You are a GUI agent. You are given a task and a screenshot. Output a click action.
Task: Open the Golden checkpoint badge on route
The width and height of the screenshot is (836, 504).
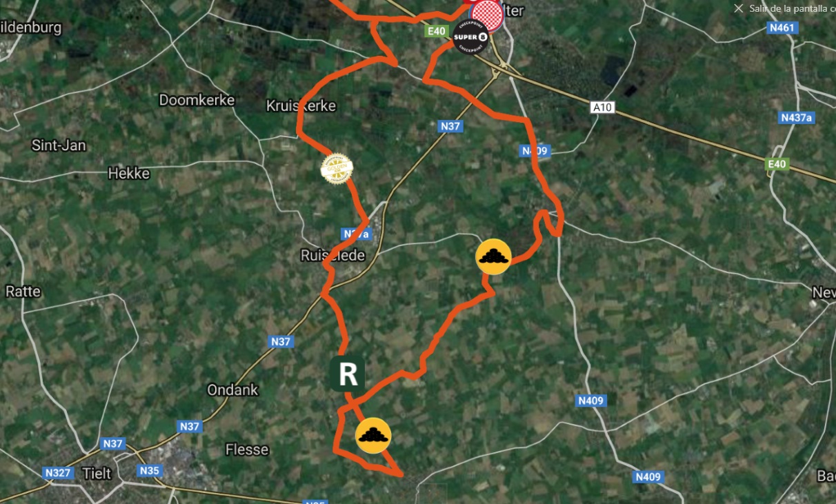337,168
